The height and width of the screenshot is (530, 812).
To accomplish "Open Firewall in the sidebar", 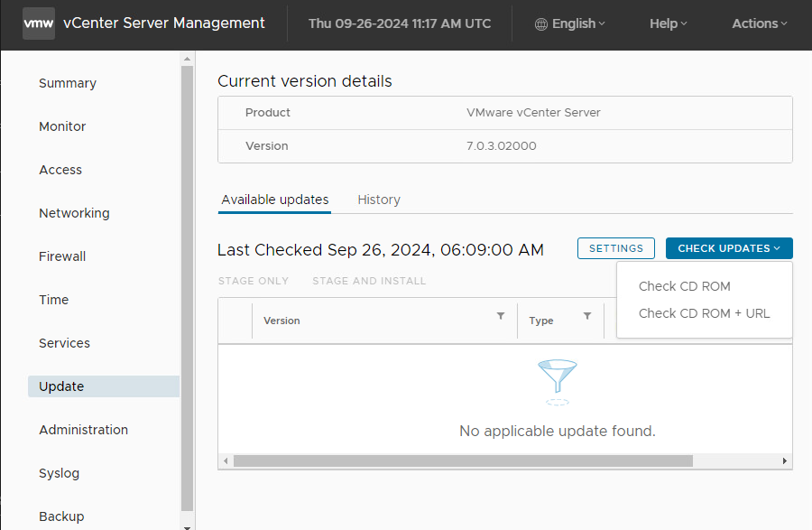I will point(62,256).
